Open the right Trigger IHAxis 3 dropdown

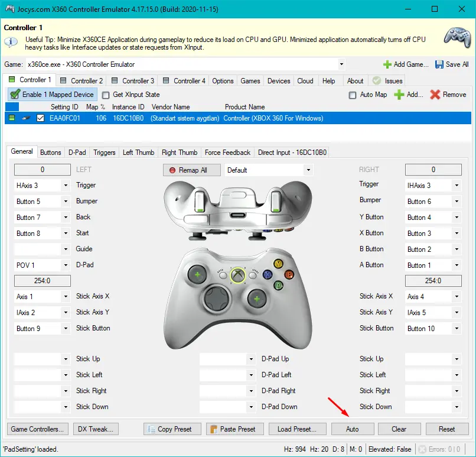pyautogui.click(x=457, y=186)
